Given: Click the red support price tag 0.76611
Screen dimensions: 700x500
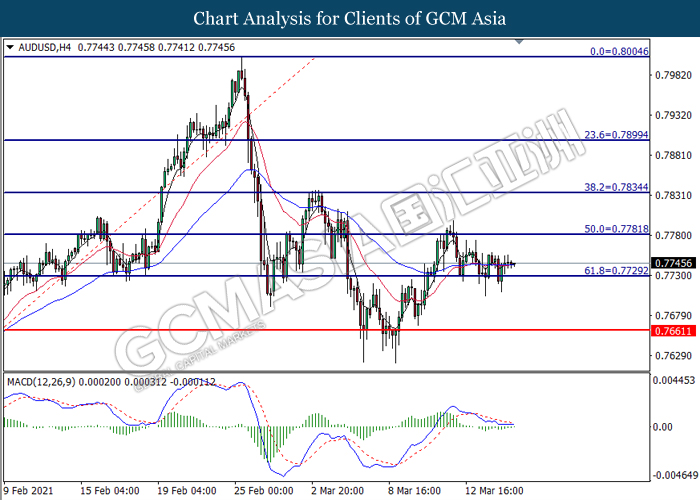Looking at the screenshot, I should pos(674,331).
